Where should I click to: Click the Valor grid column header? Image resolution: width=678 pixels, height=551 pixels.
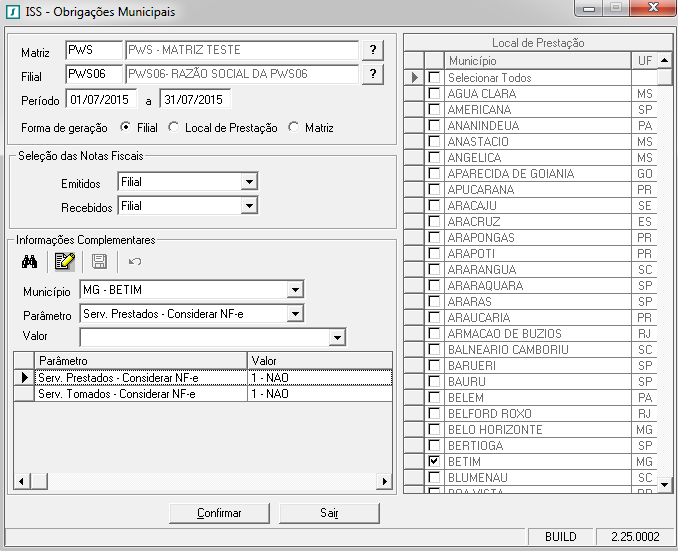pos(320,360)
